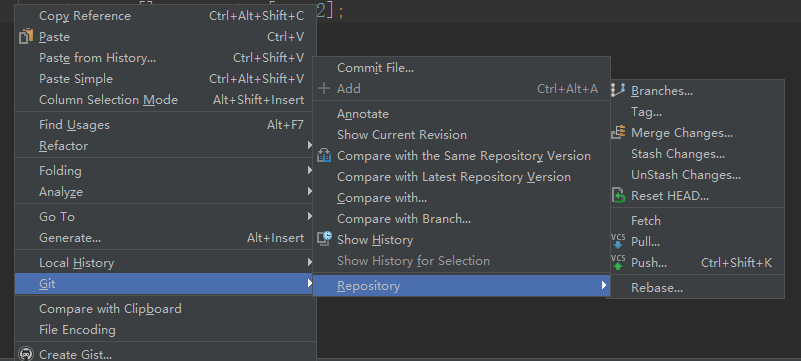Image resolution: width=801 pixels, height=361 pixels.
Task: Expand the Local History submenu arrow
Action: coord(310,262)
